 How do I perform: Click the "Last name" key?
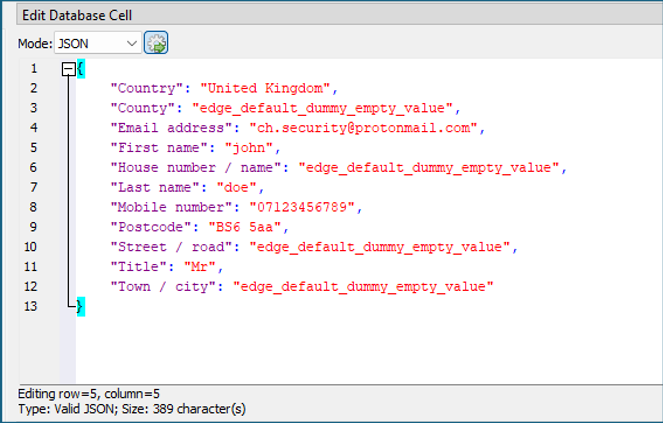tap(155, 187)
